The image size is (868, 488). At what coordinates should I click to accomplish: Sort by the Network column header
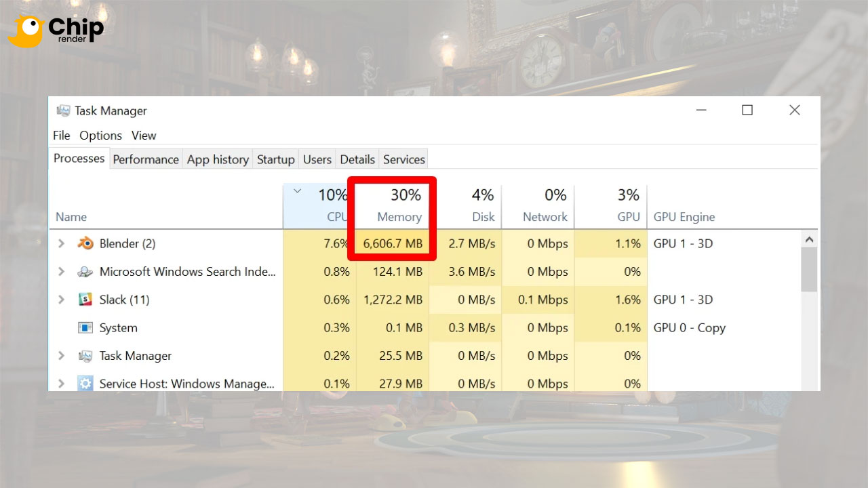coord(545,217)
